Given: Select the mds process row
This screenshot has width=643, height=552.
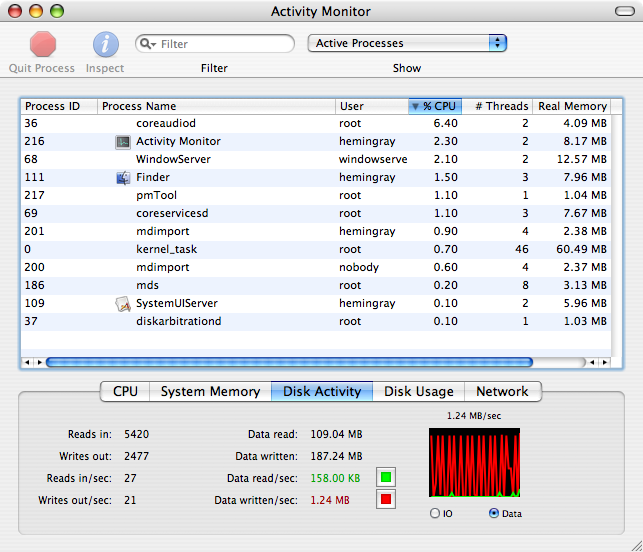Looking at the screenshot, I should 316,286.
